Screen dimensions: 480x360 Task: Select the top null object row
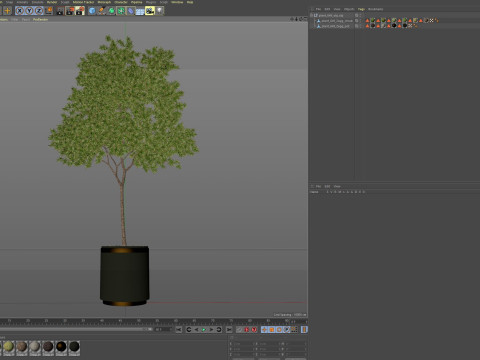(x=331, y=15)
